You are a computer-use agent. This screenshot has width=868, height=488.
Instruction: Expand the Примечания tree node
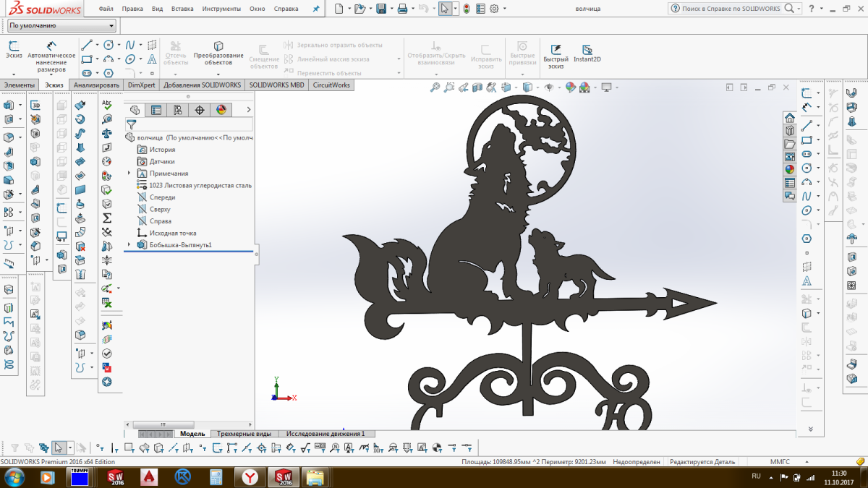129,174
